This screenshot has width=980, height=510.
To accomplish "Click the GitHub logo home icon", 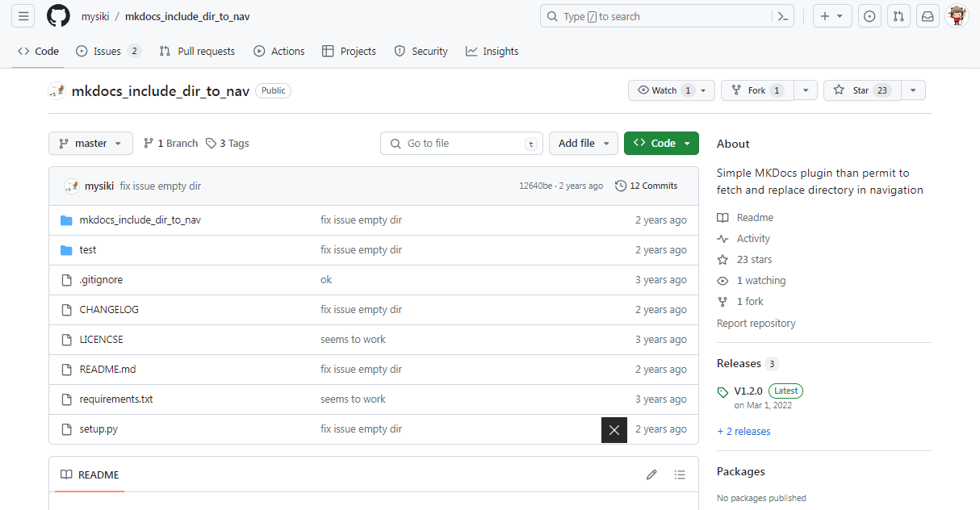I will pos(58,16).
